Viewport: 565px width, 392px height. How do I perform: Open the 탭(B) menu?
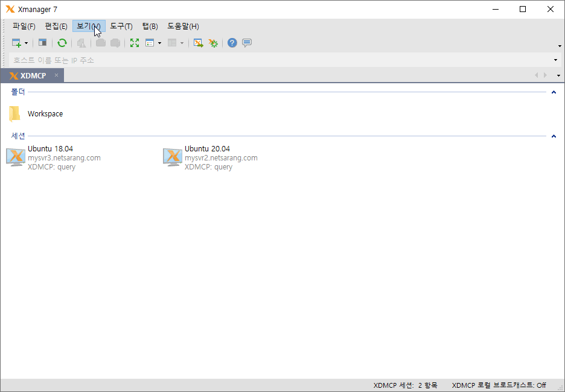coord(150,27)
